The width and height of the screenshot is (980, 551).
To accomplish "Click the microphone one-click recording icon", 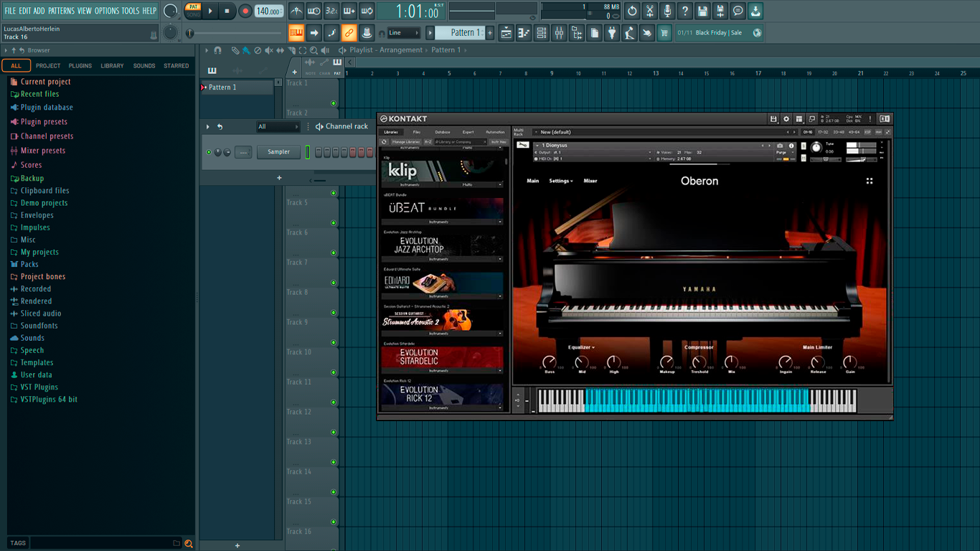I will (667, 11).
